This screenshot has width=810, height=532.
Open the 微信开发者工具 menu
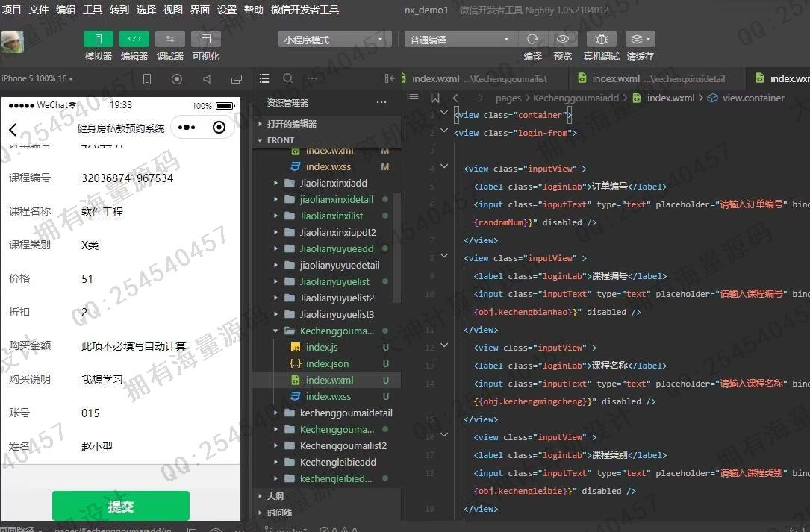pos(305,9)
